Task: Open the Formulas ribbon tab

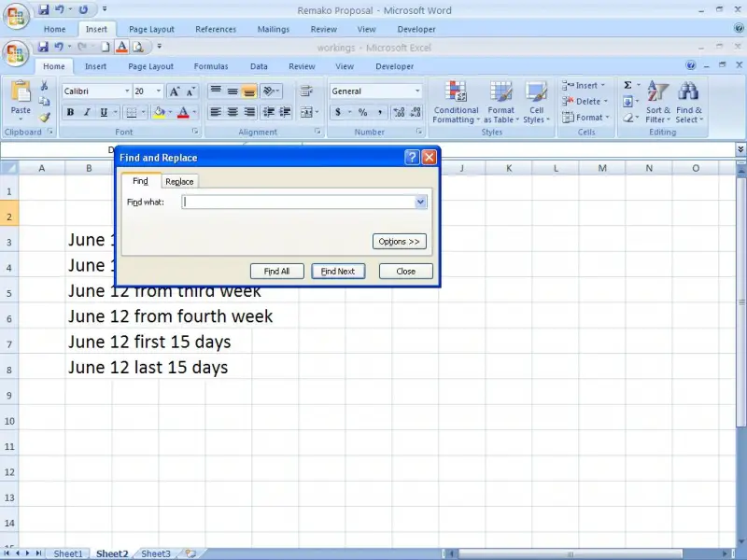Action: point(211,66)
